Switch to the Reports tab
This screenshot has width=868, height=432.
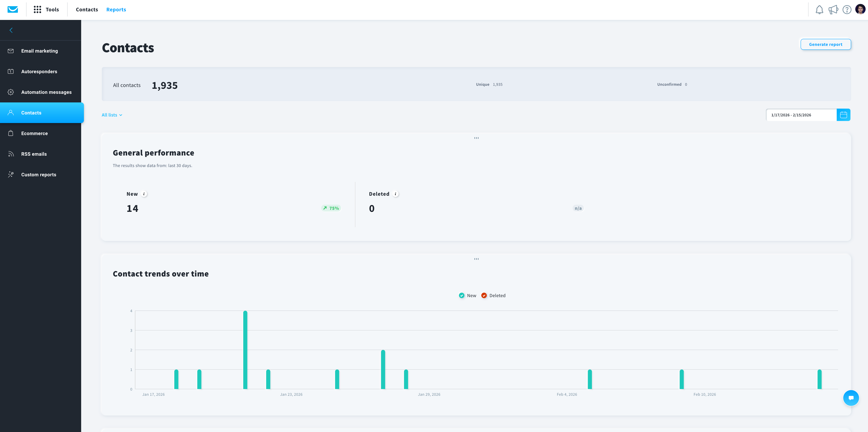pos(116,10)
